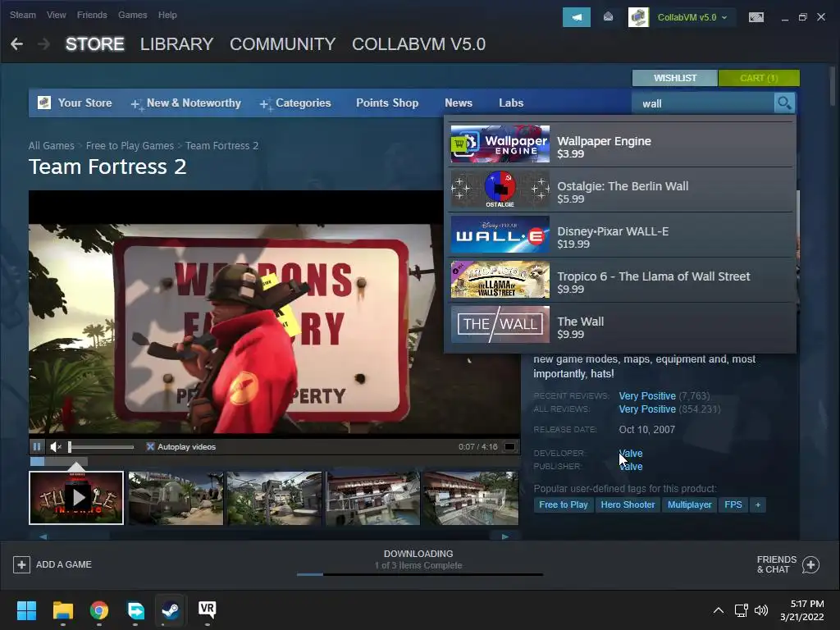This screenshot has width=840, height=630.
Task: Click the search field containing wall
Action: [703, 103]
